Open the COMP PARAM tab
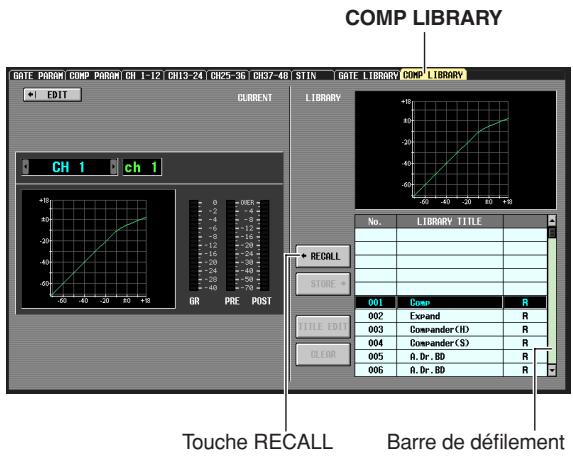573x456 pixels. click(x=94, y=76)
